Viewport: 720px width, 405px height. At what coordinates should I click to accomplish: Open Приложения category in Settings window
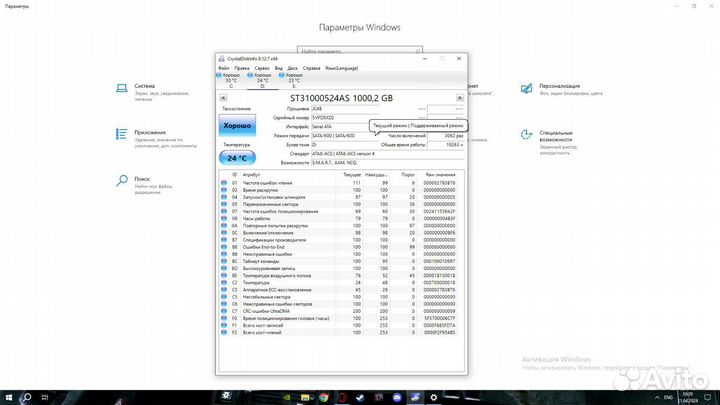[x=156, y=138]
